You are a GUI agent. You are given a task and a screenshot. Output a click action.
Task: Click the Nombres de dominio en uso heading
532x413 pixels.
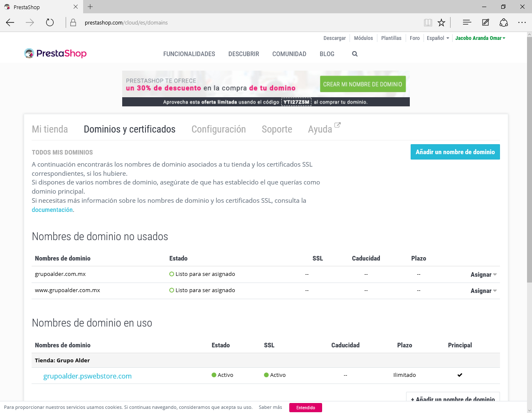92,323
